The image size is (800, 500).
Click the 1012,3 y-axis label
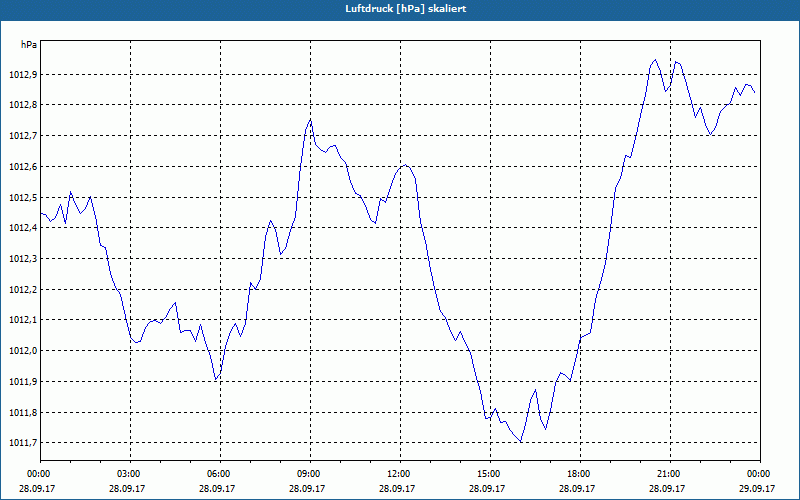pyautogui.click(x=23, y=259)
